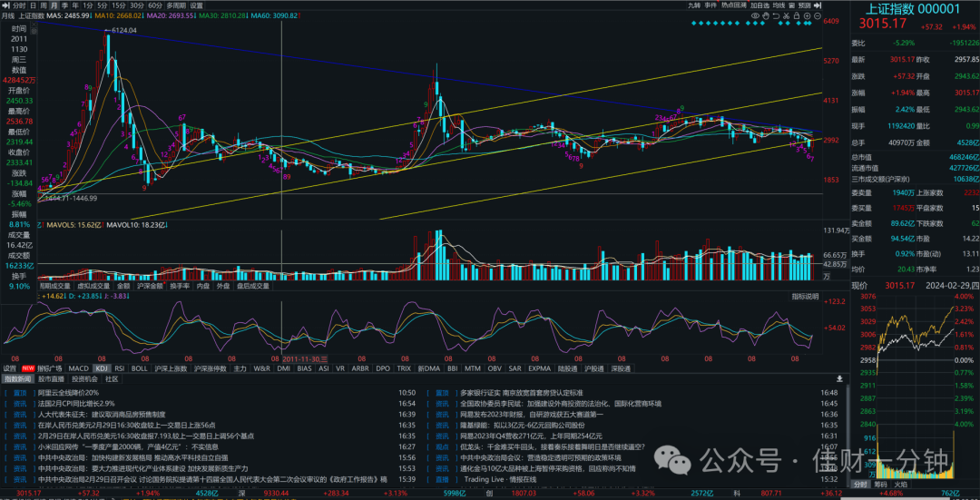
Task: Select the 分时 tab under the mini chart
Action: [x=861, y=485]
